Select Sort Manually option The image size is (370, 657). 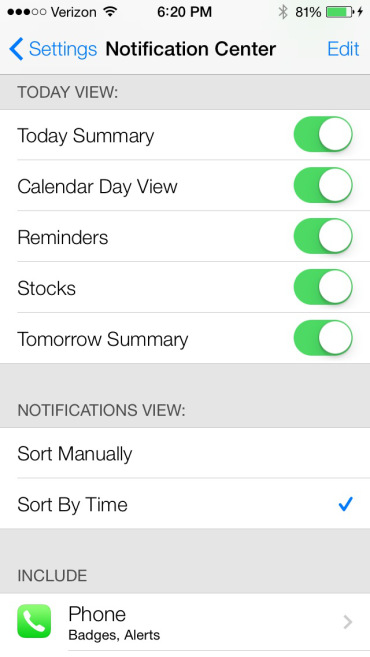185,453
